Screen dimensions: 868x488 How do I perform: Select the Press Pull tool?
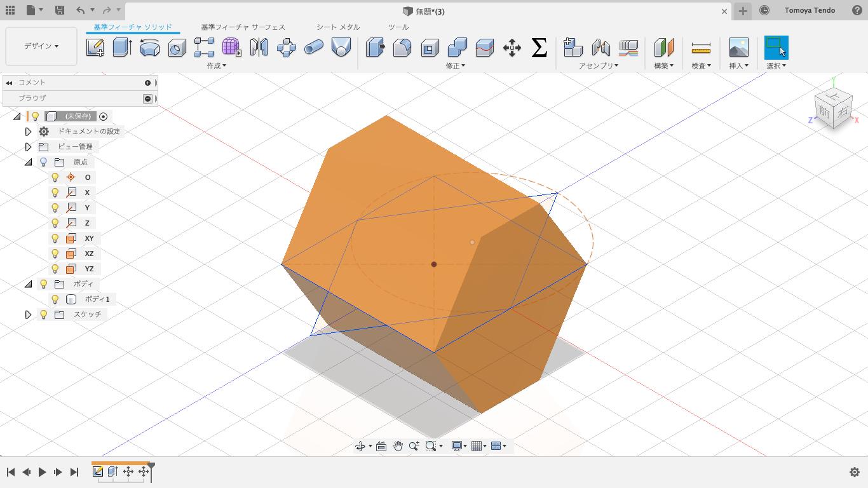pos(375,48)
